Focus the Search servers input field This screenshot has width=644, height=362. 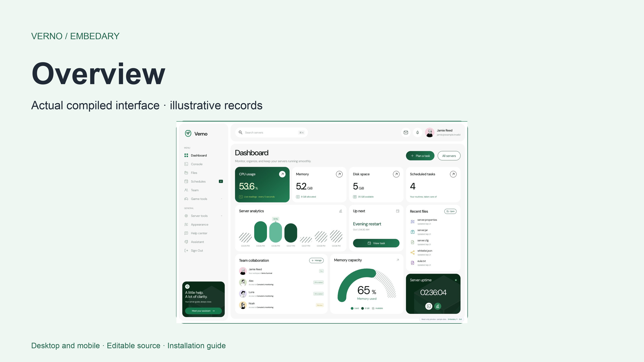coord(272,132)
